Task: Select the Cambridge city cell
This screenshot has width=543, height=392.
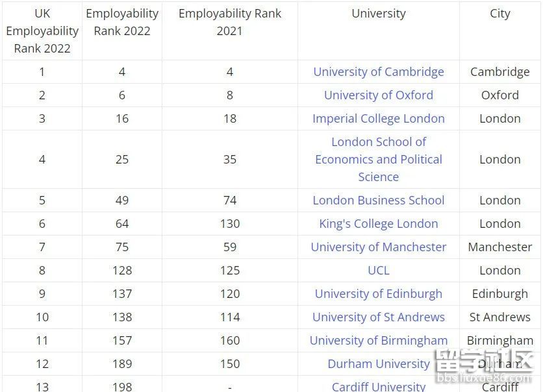Action: point(499,71)
